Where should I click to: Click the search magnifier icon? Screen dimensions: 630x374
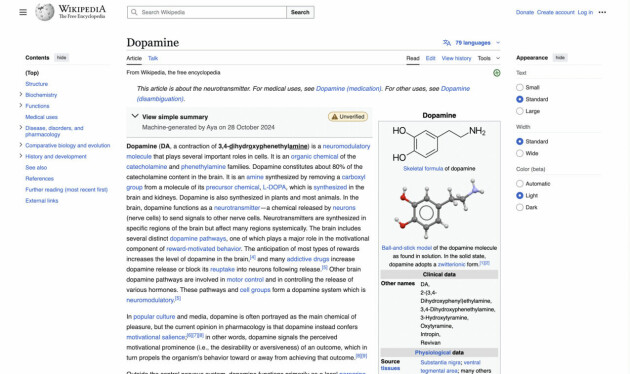(x=134, y=12)
